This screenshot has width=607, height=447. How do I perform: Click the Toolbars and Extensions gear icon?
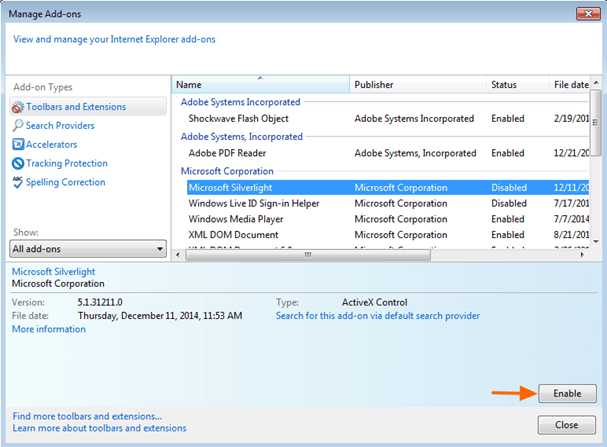point(17,107)
